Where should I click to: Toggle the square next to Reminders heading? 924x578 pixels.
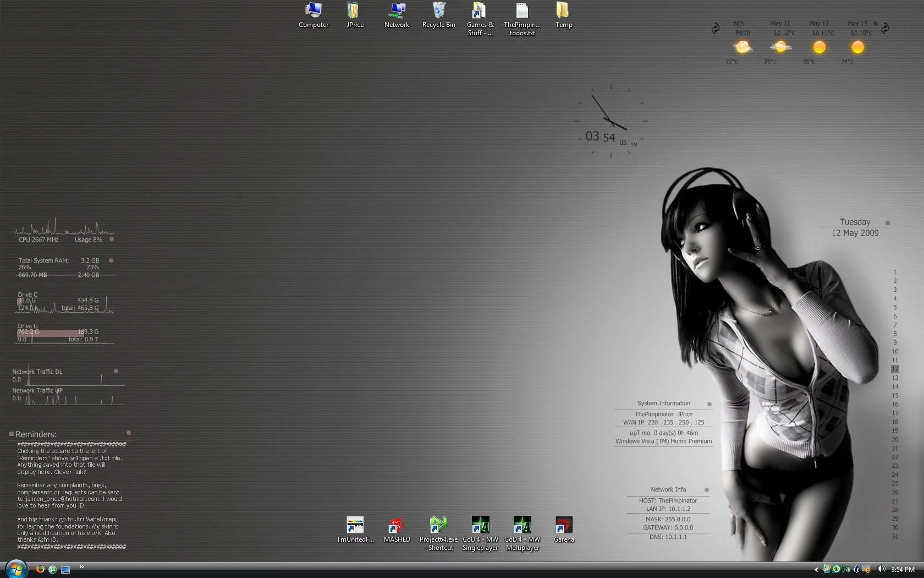tap(12, 434)
